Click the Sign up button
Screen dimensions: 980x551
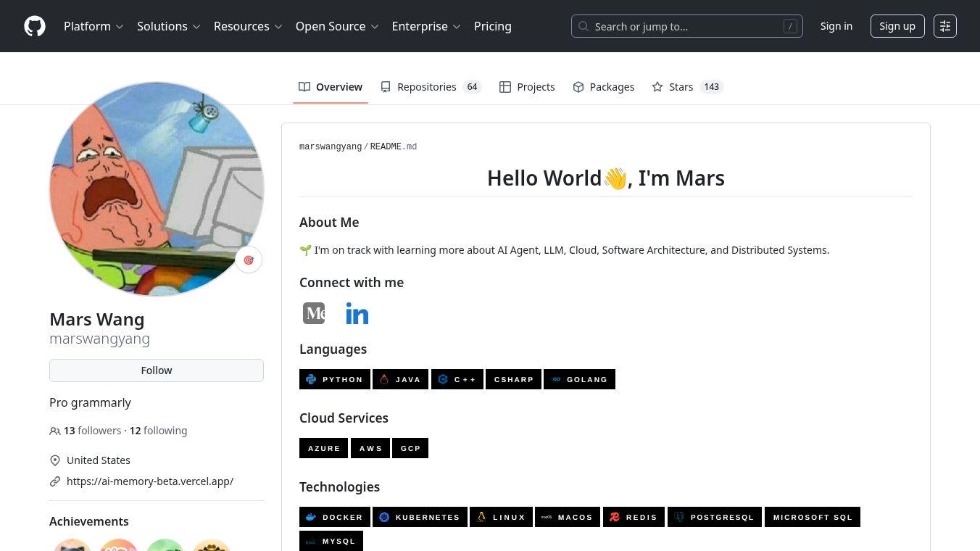(x=897, y=26)
